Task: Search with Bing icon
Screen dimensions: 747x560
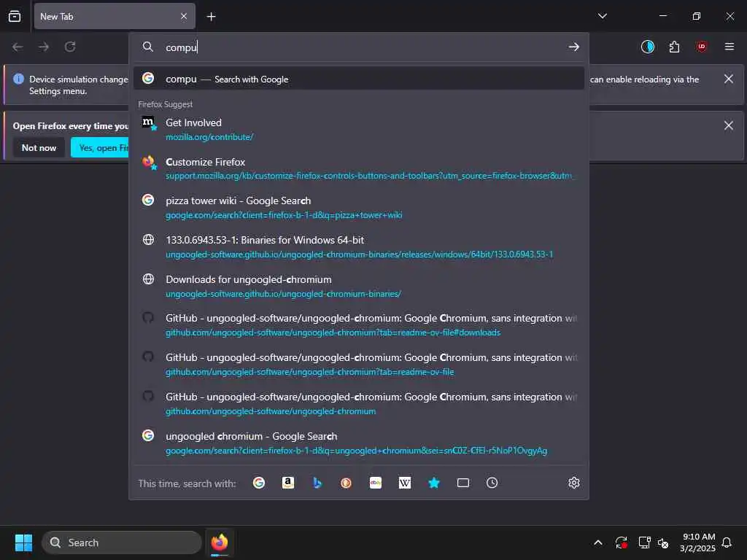Action: click(317, 483)
